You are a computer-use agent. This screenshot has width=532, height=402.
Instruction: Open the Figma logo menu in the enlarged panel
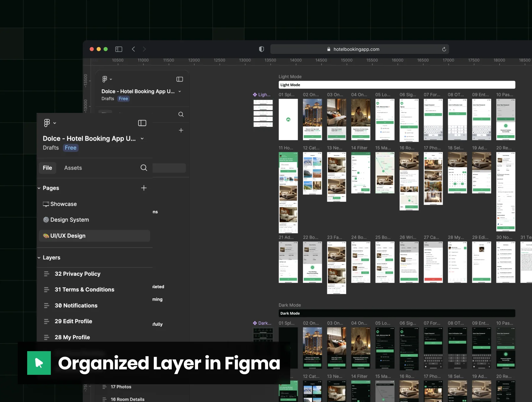50,123
